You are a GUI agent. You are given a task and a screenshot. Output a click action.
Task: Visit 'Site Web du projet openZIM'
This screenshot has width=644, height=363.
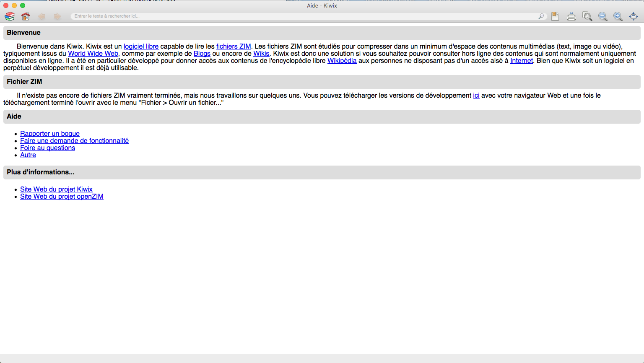coord(62,197)
